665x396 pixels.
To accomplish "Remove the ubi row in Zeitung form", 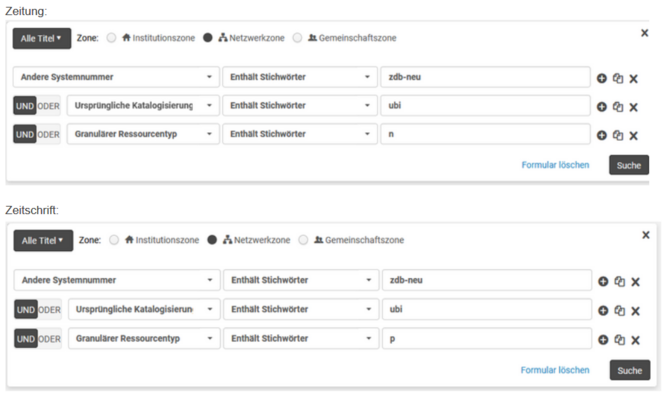I will click(x=633, y=107).
